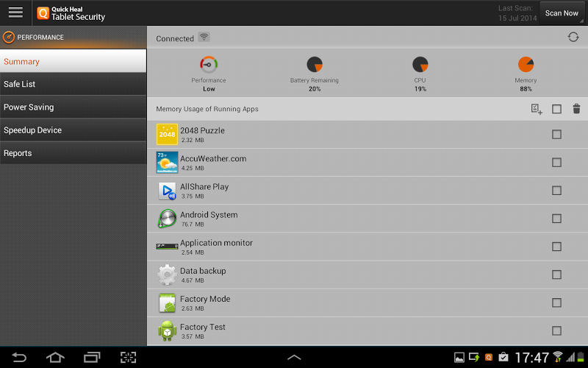The width and height of the screenshot is (588, 368).
Task: Tap the Play Store bag notification icon
Action: [x=503, y=357]
